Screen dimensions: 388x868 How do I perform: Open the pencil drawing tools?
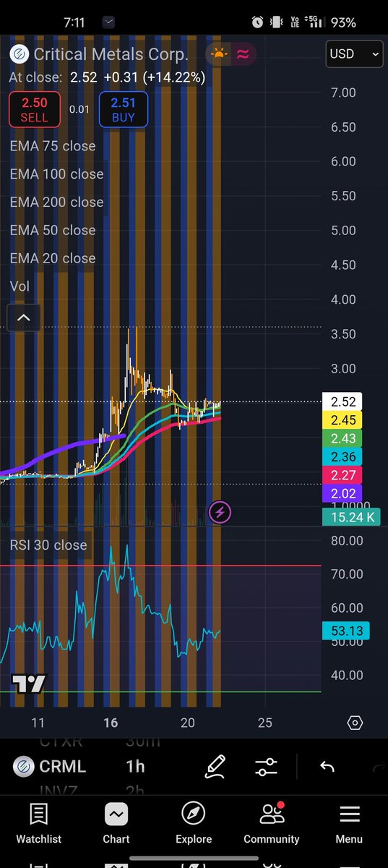point(215,766)
